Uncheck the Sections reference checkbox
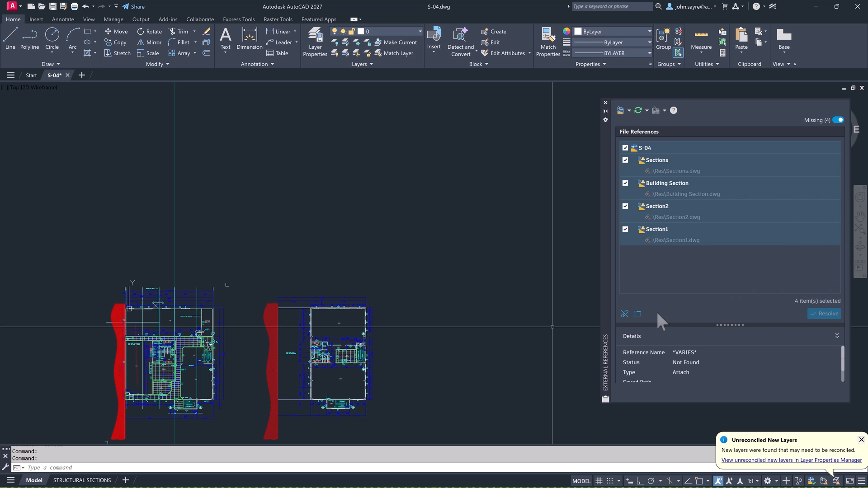This screenshot has height=488, width=868. 625,160
